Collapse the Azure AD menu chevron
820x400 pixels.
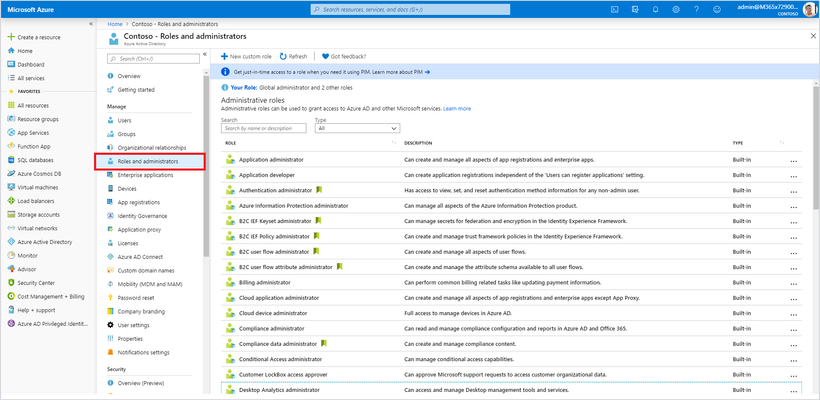(205, 54)
